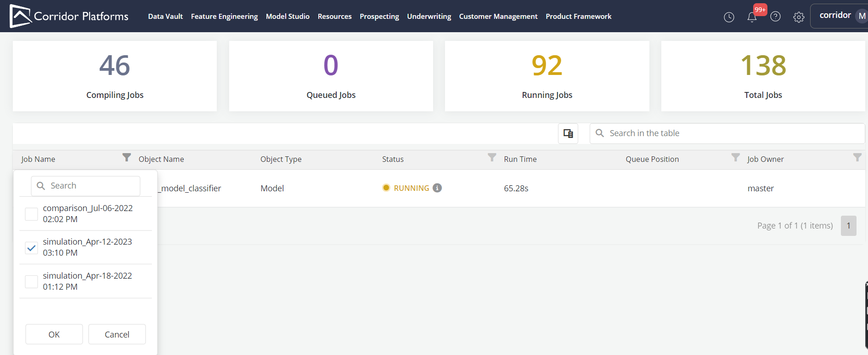Open the settings gear icon
The image size is (868, 355).
[799, 17]
